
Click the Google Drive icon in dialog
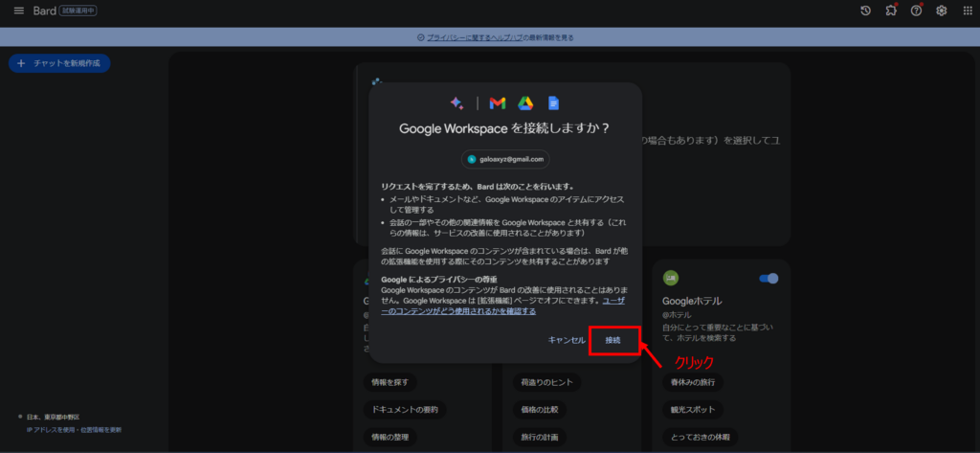[525, 103]
